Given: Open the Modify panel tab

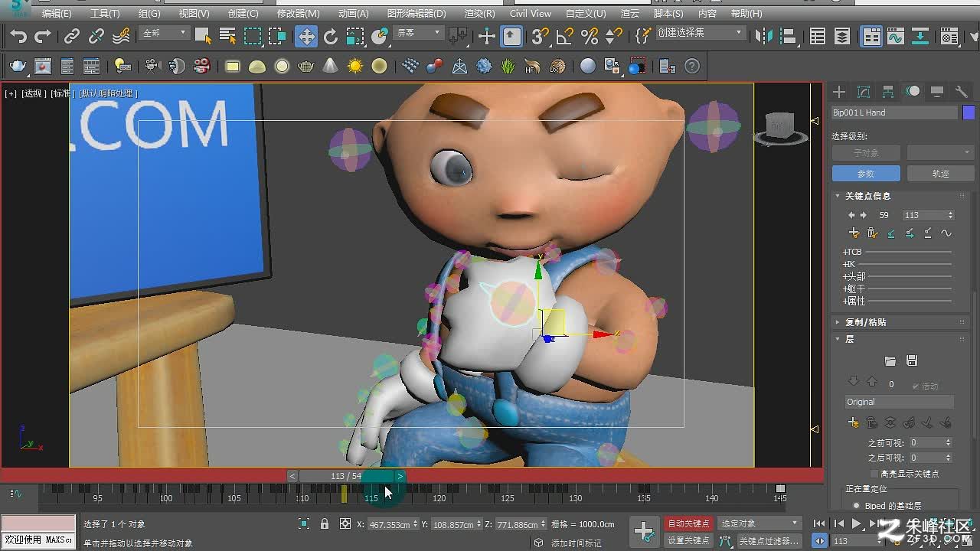Looking at the screenshot, I should (x=864, y=92).
